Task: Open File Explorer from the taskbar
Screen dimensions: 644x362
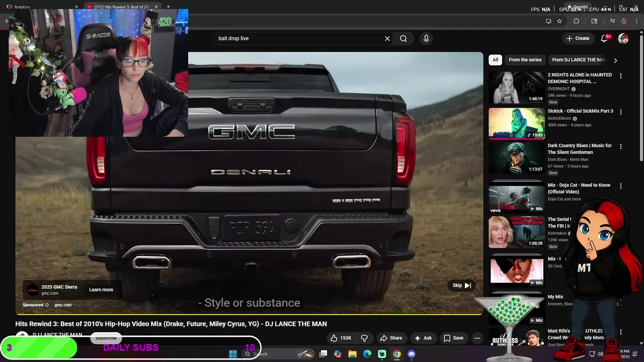Action: pyautogui.click(x=352, y=354)
